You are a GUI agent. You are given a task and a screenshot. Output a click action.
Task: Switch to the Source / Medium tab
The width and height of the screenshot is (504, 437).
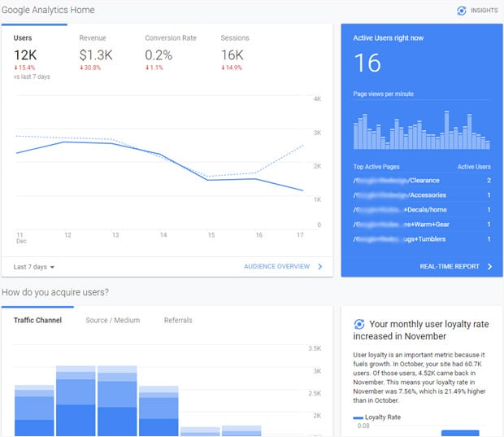(113, 320)
